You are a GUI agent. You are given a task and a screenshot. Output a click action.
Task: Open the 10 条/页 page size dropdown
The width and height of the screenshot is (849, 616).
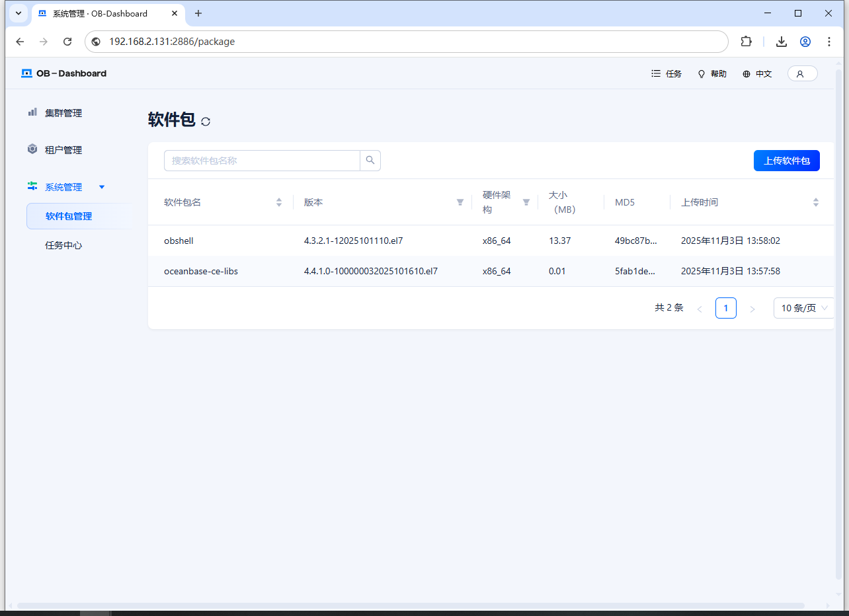(x=804, y=308)
